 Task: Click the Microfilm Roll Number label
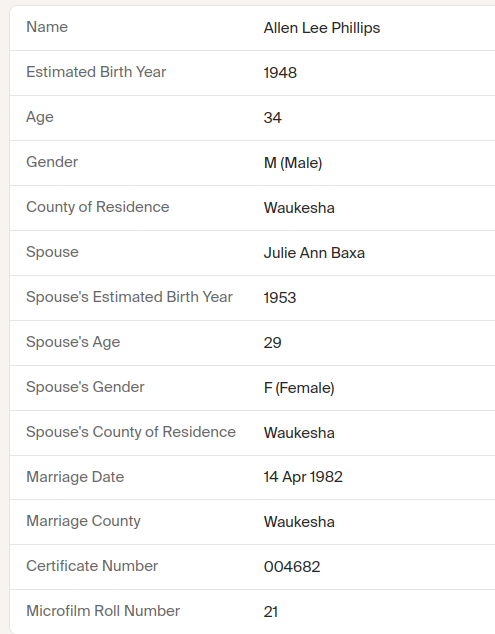point(103,611)
